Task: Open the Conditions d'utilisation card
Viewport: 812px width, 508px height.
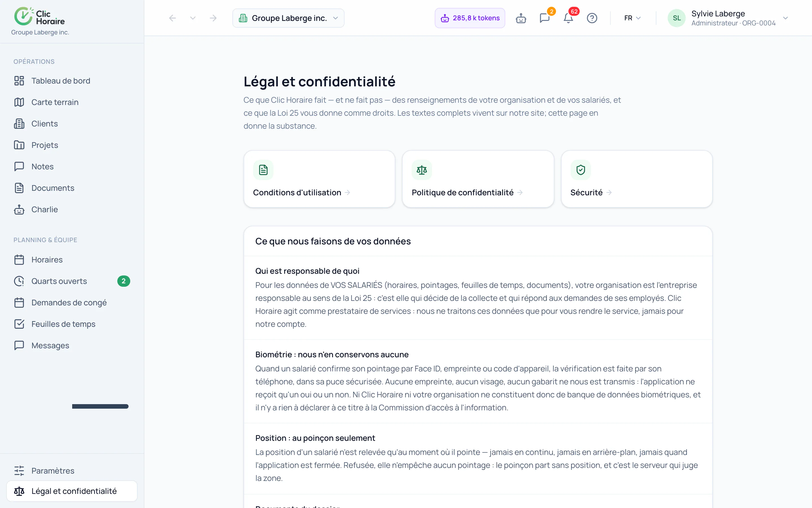Action: pos(319,179)
